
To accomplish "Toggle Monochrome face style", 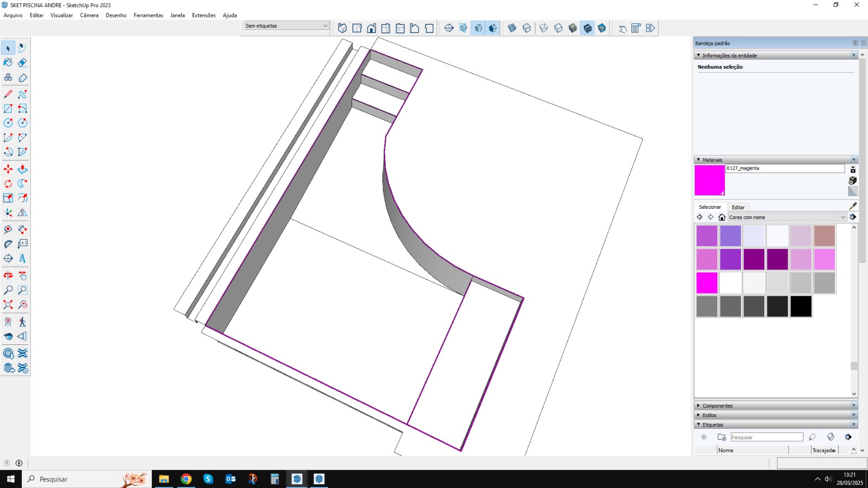I will click(x=602, y=28).
